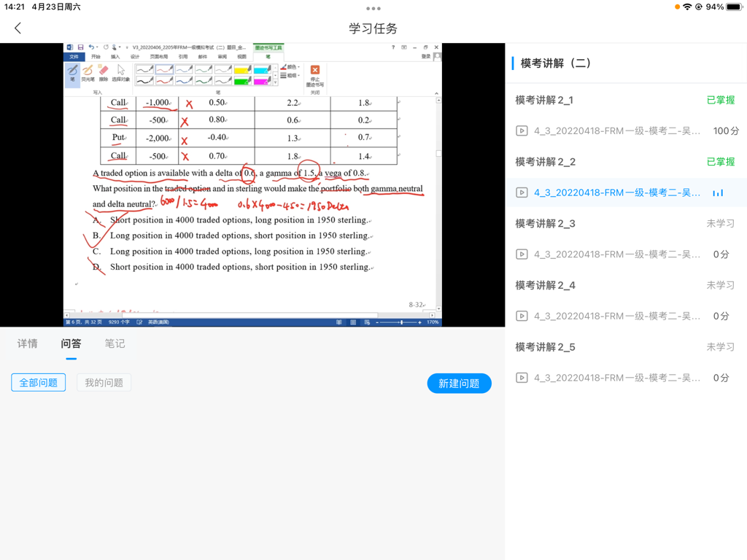747x560 pixels.
Task: Go back using the top-left arrow
Action: pos(18,28)
